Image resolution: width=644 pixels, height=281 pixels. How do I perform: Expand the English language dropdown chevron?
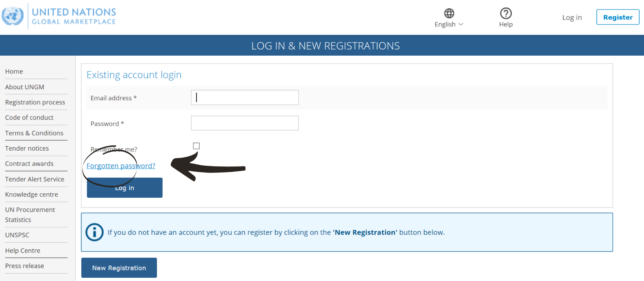coord(461,24)
